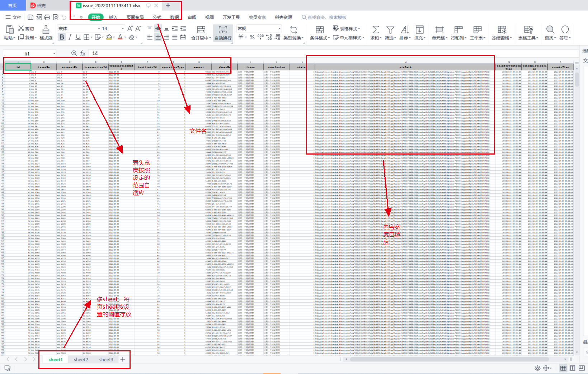The image size is (588, 374).
Task: Switch to the View (视图) ribbon tab
Action: 210,17
